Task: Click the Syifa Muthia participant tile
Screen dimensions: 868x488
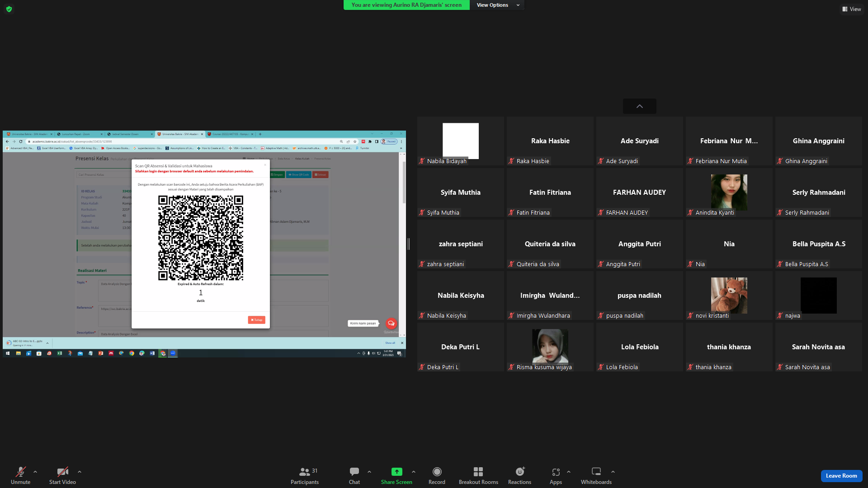Action: coord(461,192)
